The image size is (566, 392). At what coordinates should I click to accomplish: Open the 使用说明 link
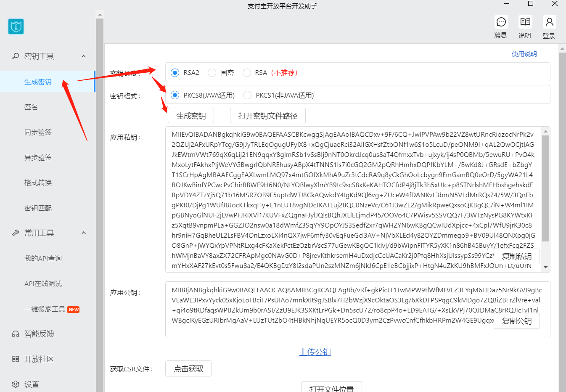click(524, 54)
